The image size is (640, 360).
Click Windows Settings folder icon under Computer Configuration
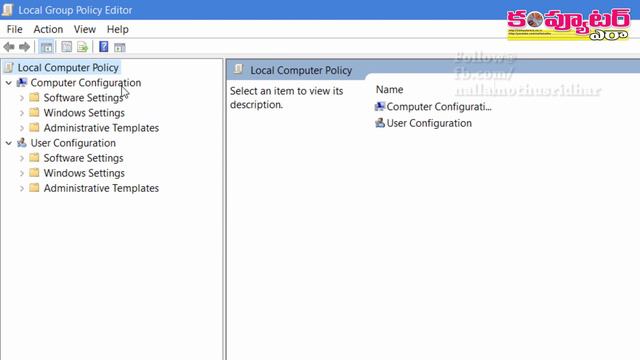(x=34, y=112)
